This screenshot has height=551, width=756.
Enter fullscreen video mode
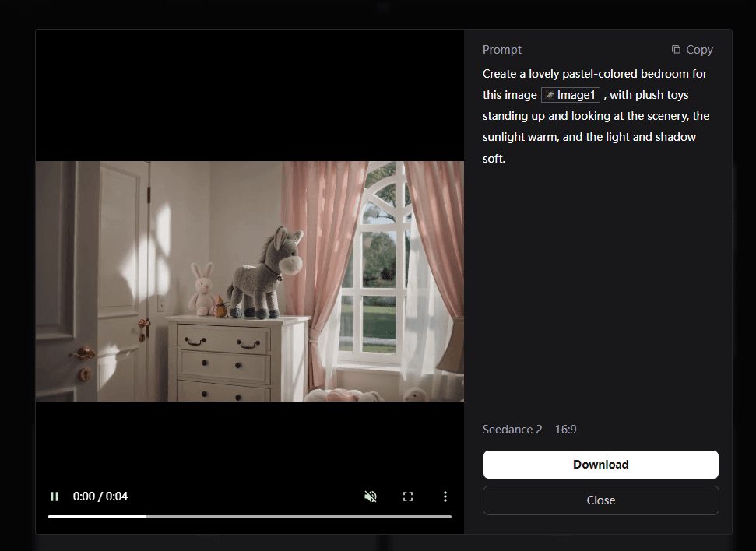pyautogui.click(x=408, y=497)
